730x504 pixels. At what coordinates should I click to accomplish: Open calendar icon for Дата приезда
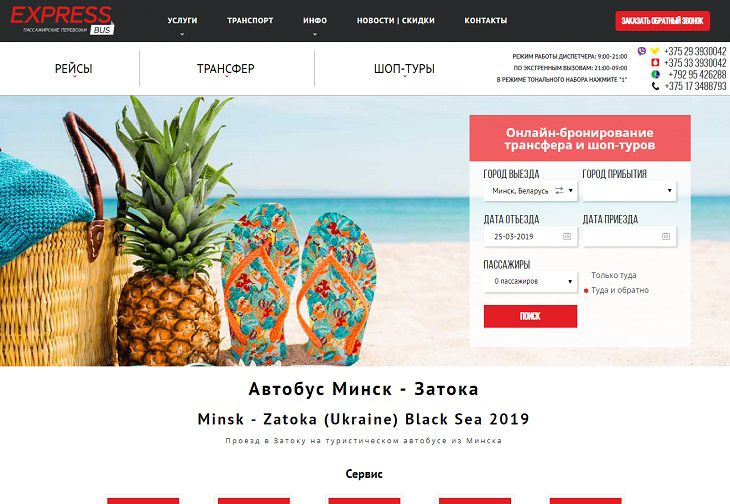click(666, 236)
